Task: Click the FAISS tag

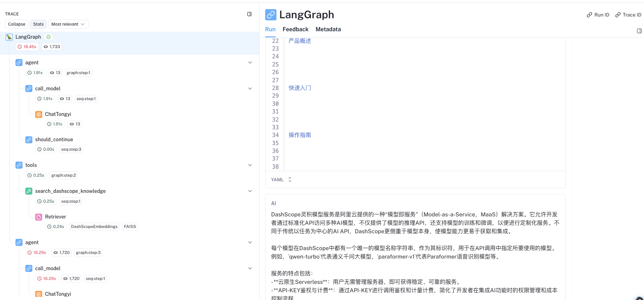Action: pos(130,227)
